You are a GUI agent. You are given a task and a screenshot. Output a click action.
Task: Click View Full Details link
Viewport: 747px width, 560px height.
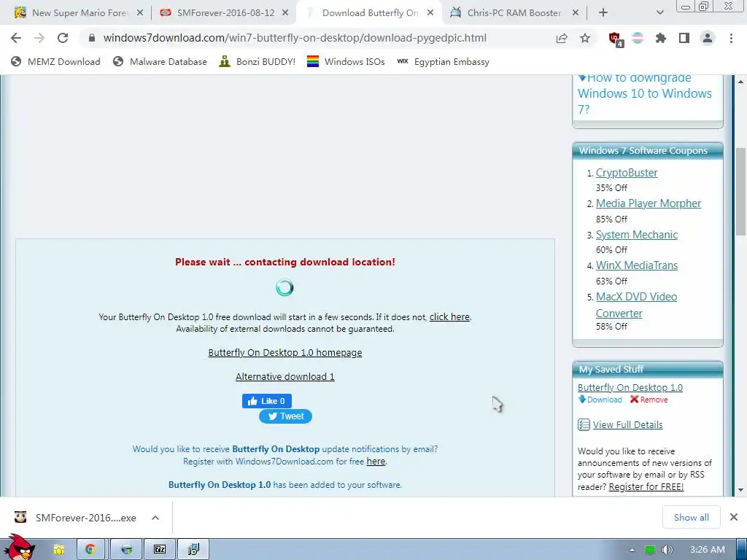[x=627, y=425]
